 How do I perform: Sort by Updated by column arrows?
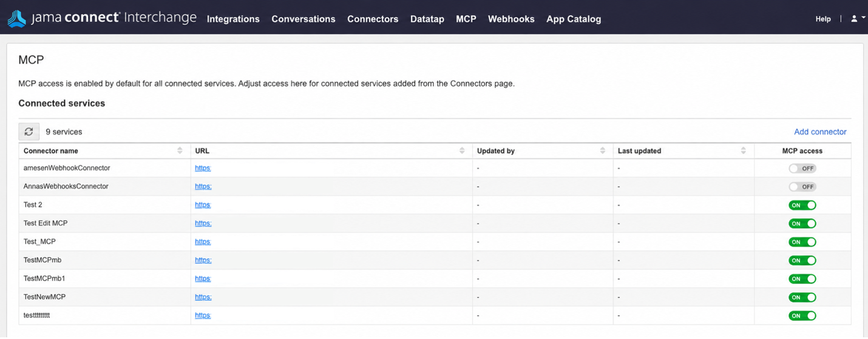(603, 151)
